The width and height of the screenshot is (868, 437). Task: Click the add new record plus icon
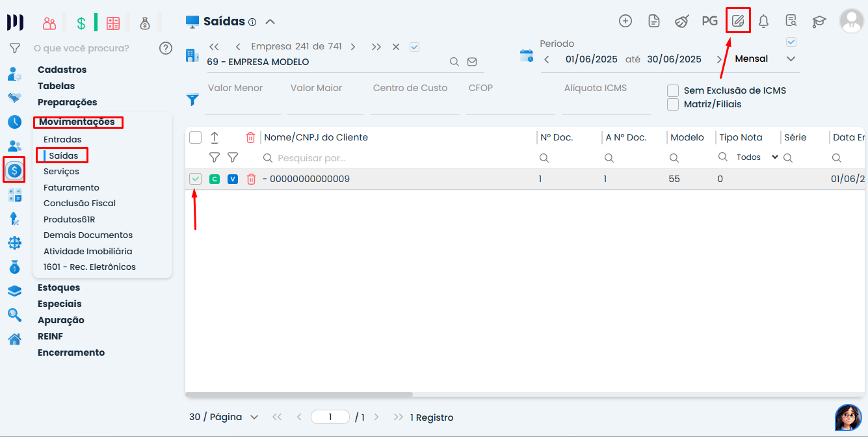click(x=625, y=21)
